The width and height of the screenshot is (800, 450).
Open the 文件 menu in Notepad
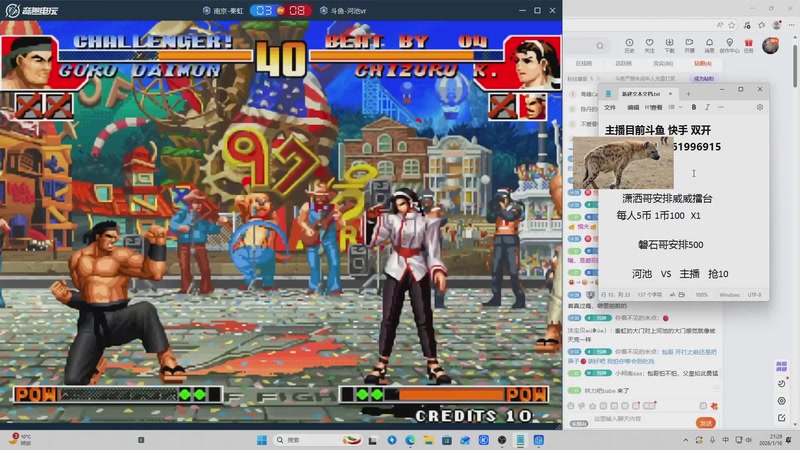tap(610, 108)
